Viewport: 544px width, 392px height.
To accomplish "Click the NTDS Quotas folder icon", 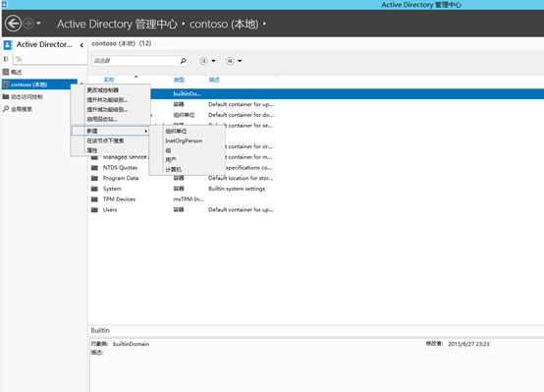I will click(x=94, y=168).
